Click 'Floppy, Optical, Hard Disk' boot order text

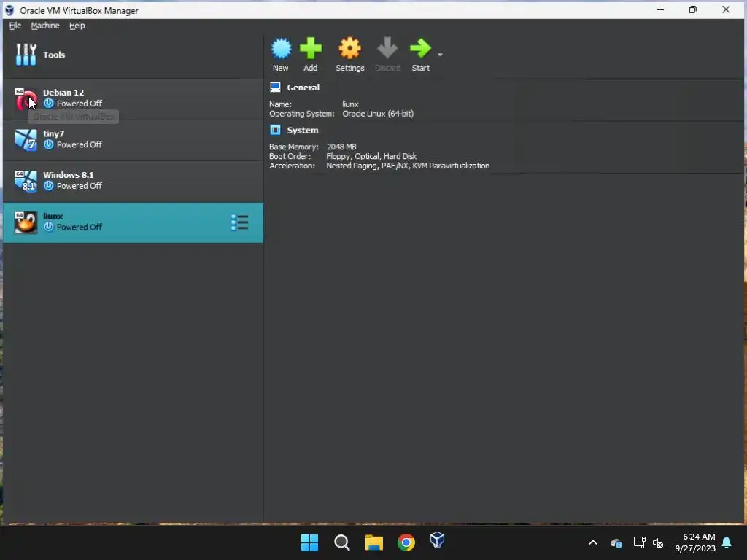(371, 156)
